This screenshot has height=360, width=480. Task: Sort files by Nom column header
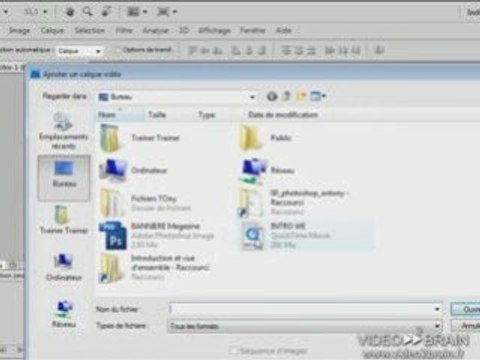tap(120, 115)
